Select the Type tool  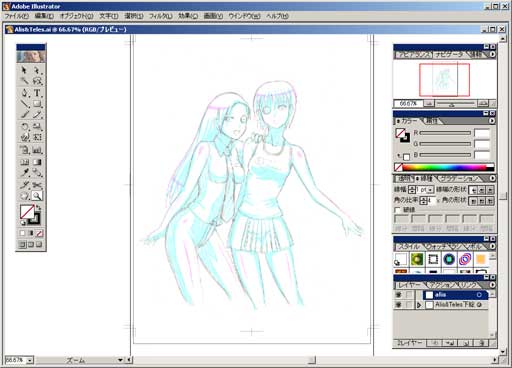point(37,93)
